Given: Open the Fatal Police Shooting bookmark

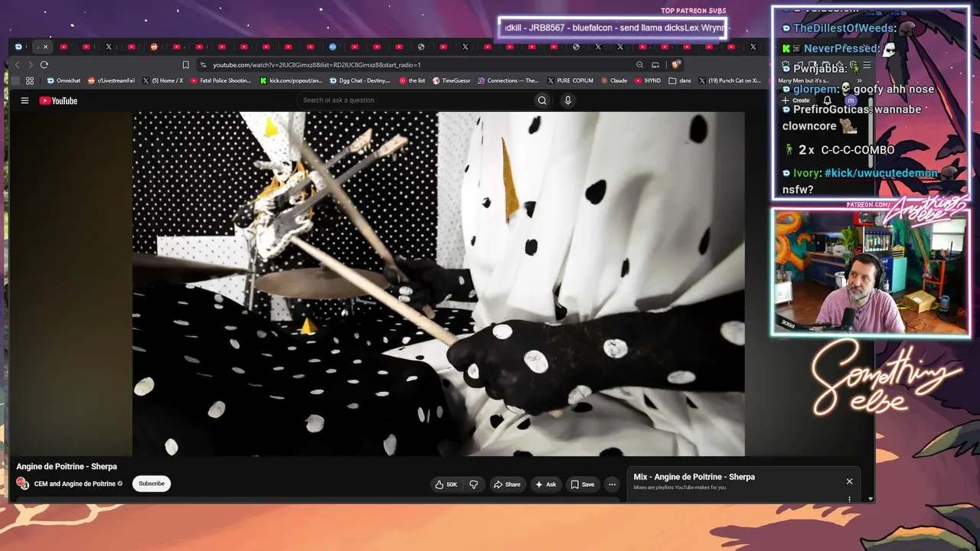Looking at the screenshot, I should click(x=220, y=80).
